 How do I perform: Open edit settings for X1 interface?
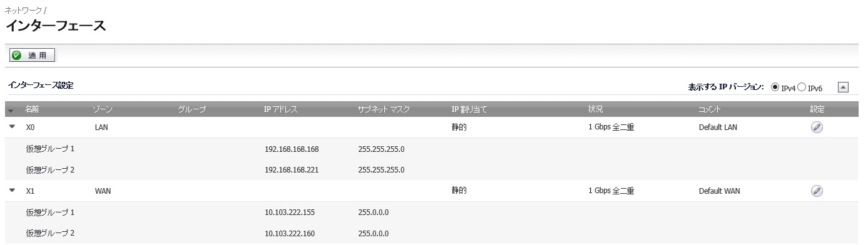click(817, 191)
